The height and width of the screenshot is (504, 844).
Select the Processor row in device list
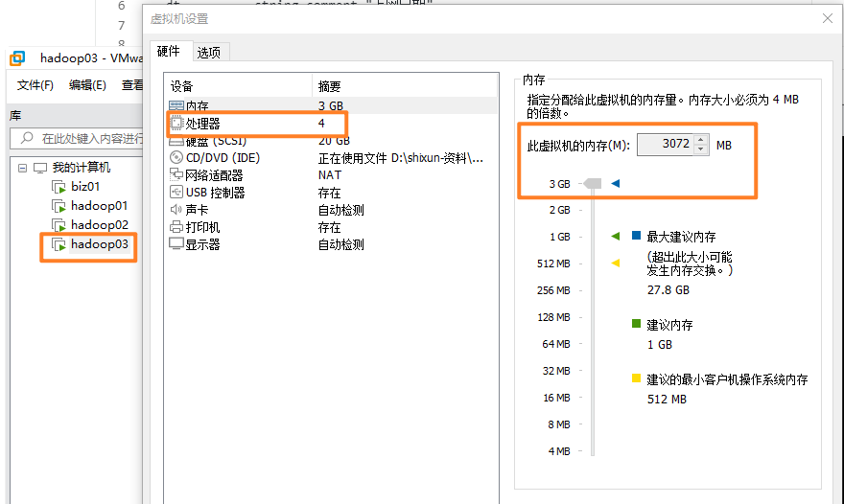point(331,124)
